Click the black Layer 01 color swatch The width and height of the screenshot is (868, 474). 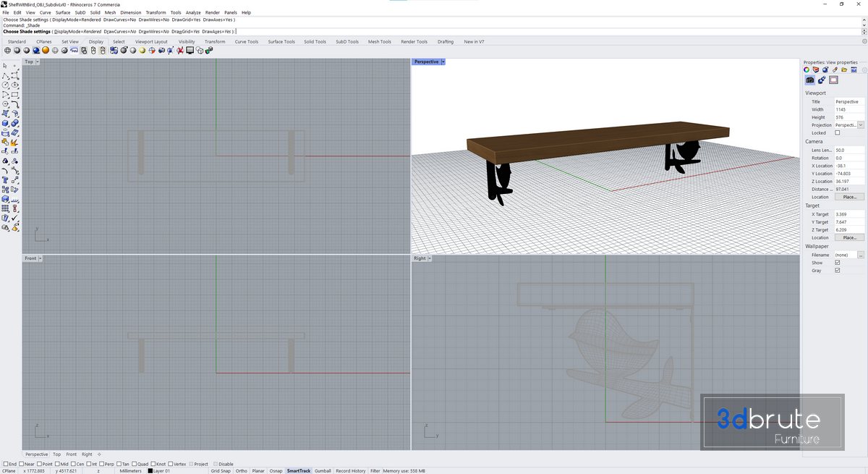coord(150,471)
